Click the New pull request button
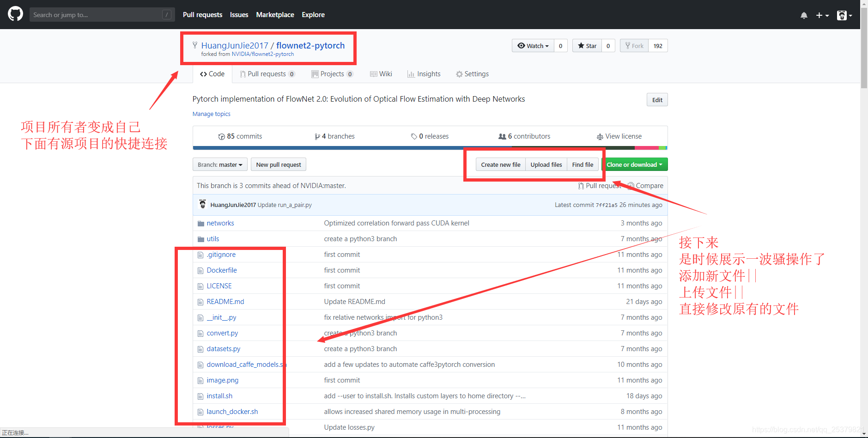 point(279,164)
